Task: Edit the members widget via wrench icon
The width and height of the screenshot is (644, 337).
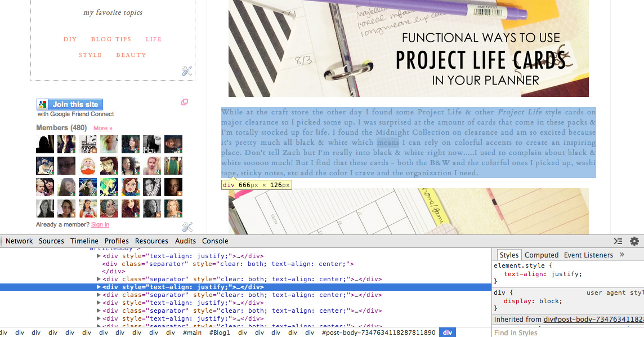Action: (x=187, y=227)
